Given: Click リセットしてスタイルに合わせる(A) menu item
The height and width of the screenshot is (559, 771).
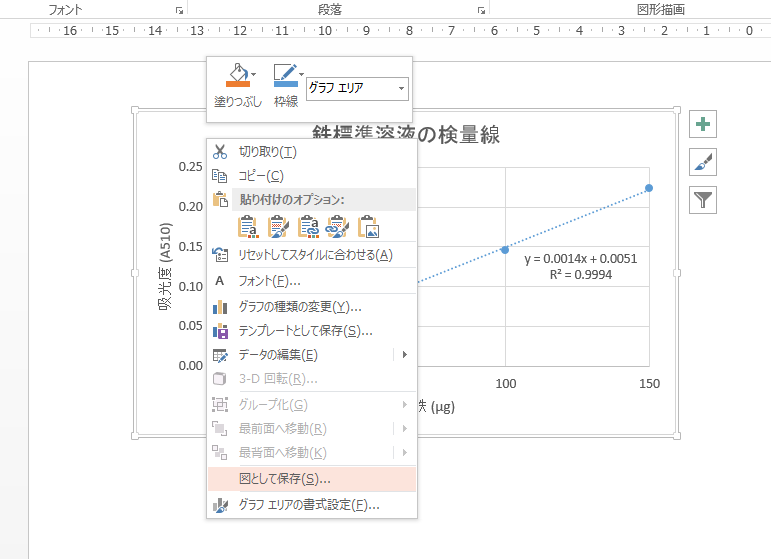Looking at the screenshot, I should point(315,255).
